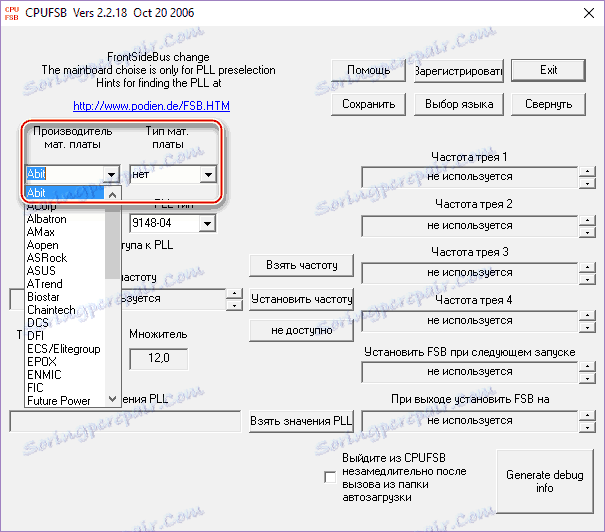Decrease FSB on exit value
Viewport: 605px width, 532px height.
pos(587,427)
